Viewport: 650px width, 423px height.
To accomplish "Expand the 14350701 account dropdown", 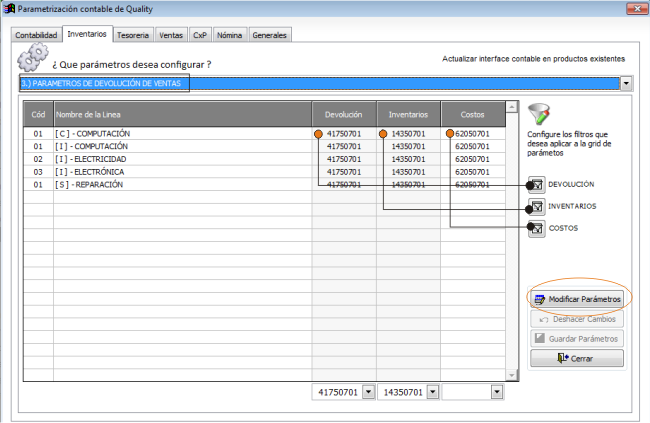I will click(x=432, y=392).
